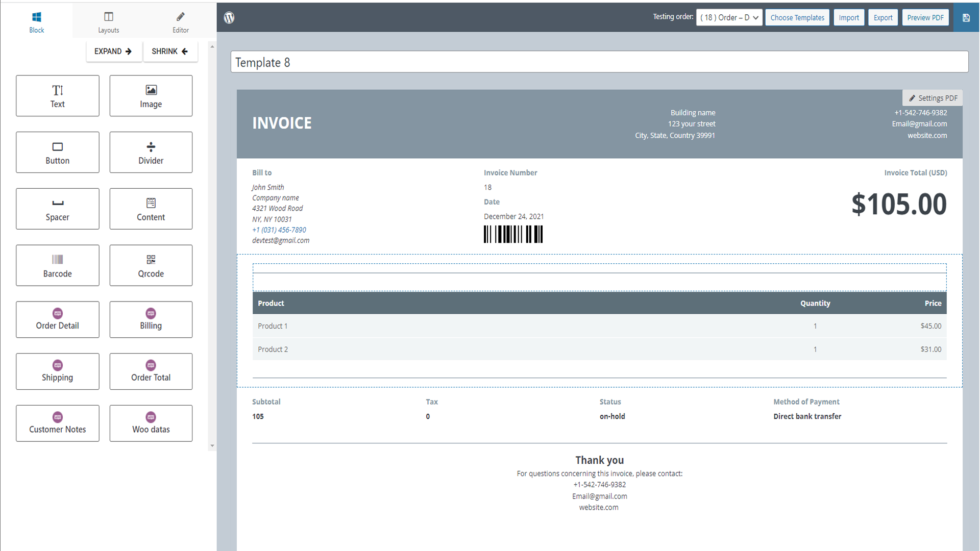Shrink the block sidebar panel
Image resolution: width=980 pixels, height=551 pixels.
pos(170,52)
